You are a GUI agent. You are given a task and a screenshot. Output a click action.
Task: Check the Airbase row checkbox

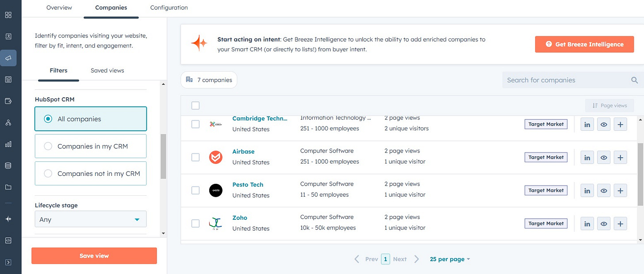pos(195,157)
